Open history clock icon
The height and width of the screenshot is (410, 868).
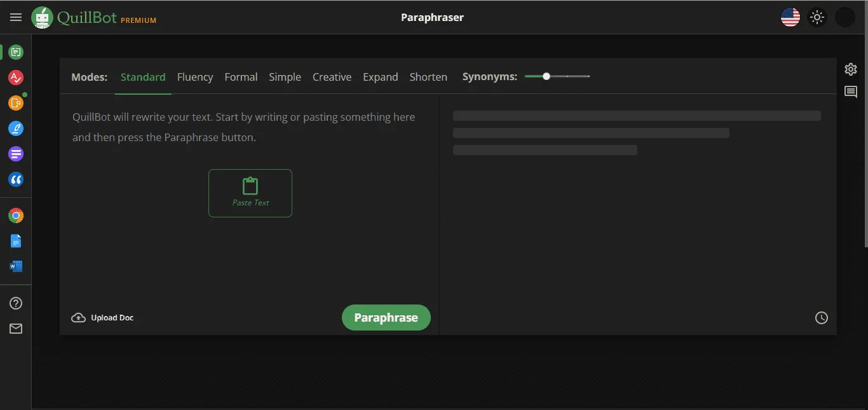(822, 318)
